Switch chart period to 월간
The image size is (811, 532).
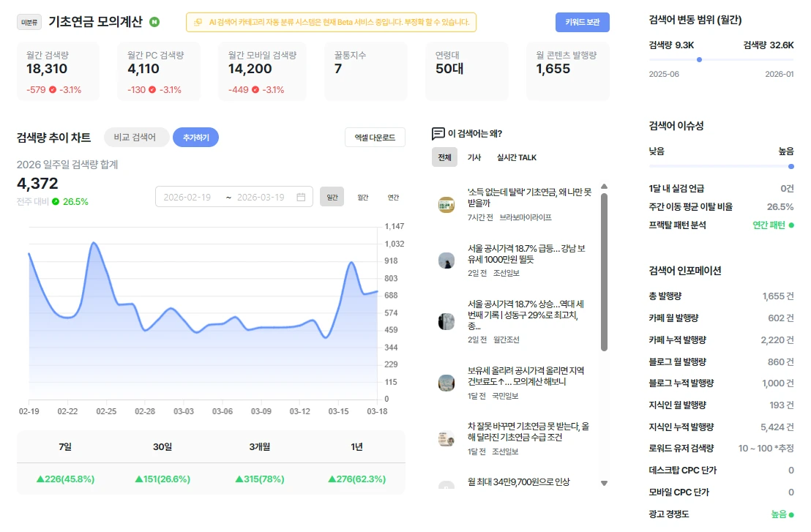(362, 197)
